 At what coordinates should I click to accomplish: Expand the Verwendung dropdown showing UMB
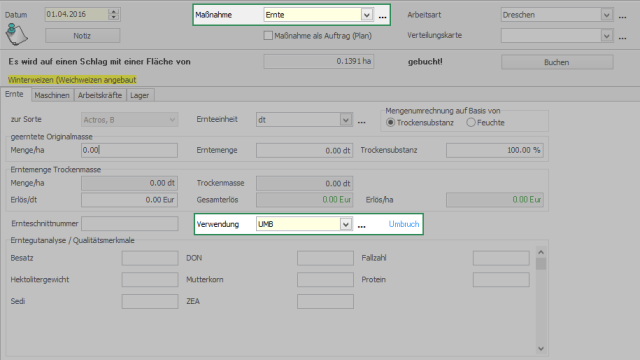[346, 224]
